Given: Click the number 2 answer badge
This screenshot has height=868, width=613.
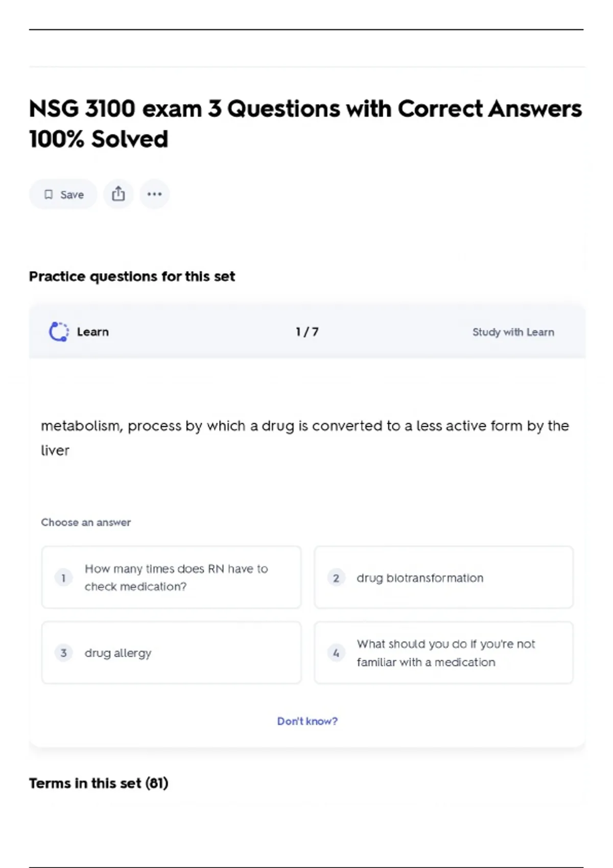Looking at the screenshot, I should pos(336,578).
